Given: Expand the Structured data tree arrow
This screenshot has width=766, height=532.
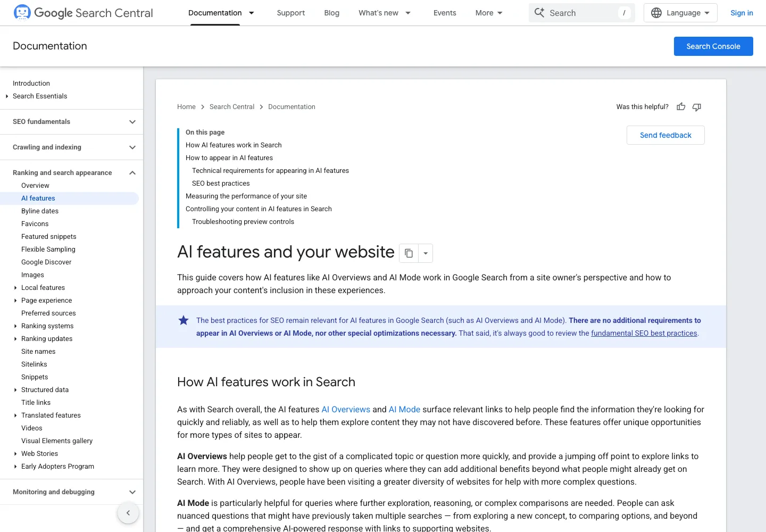Looking at the screenshot, I should [15, 390].
